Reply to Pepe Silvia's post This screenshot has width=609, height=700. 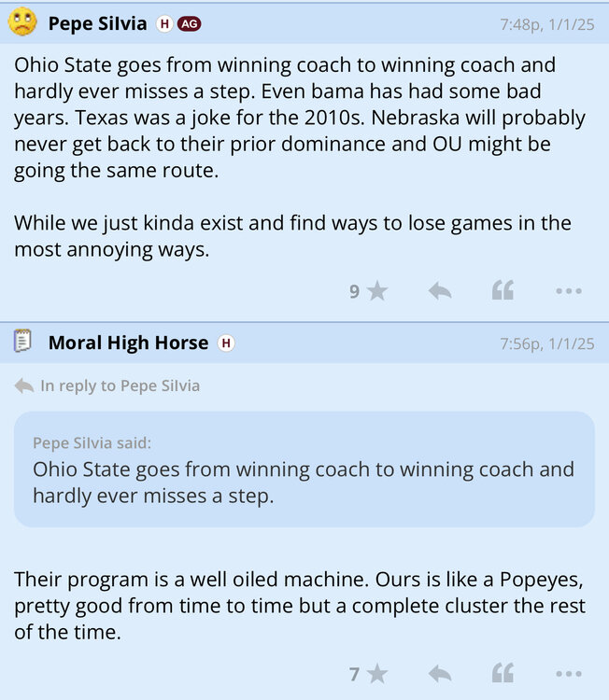tap(440, 292)
